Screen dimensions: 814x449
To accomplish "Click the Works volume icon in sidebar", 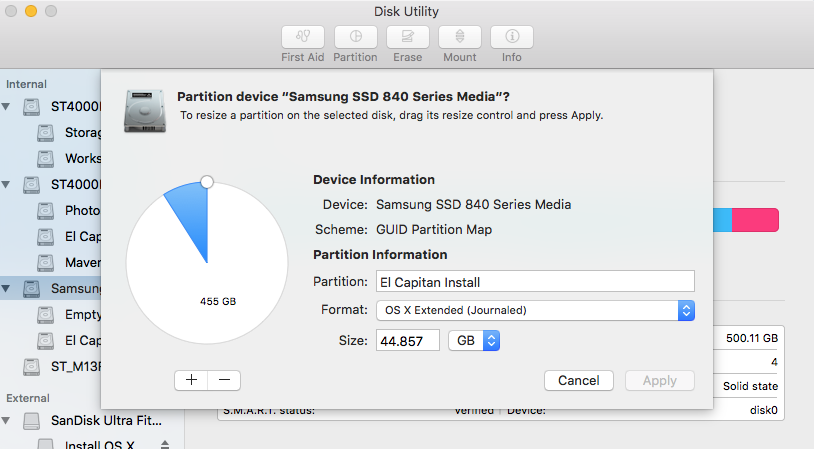I will point(46,159).
